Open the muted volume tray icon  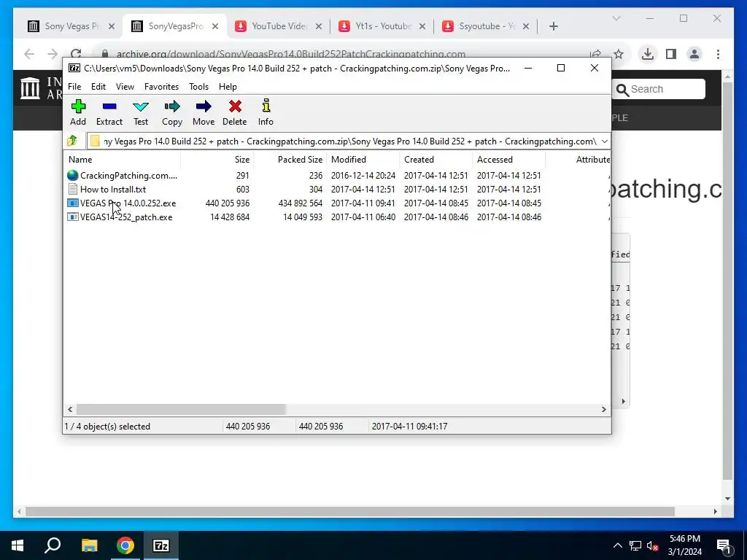tap(653, 545)
